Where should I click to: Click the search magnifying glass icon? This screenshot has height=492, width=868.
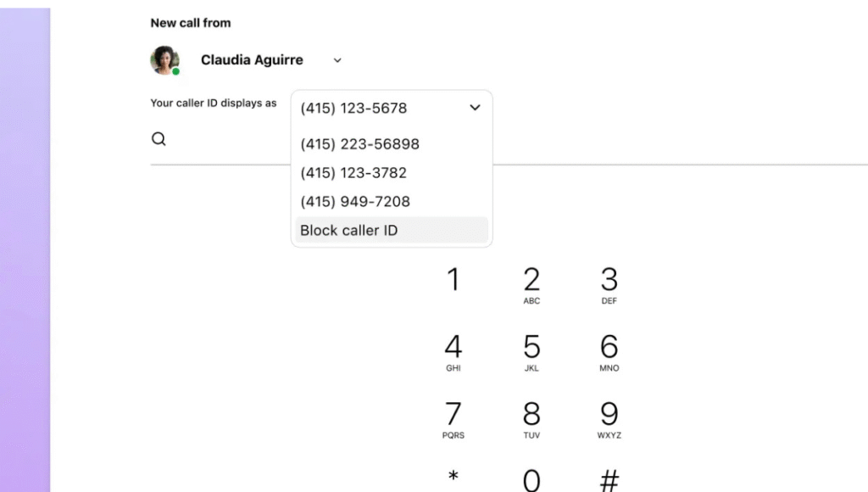(159, 138)
